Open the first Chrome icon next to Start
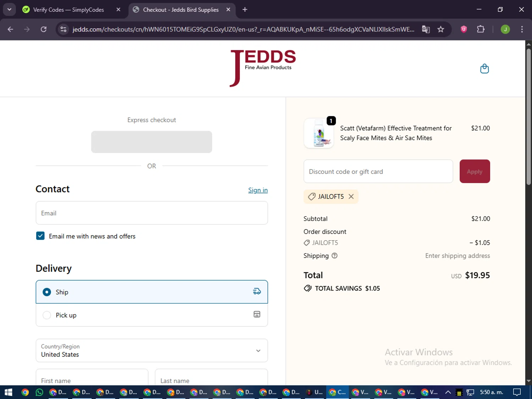 25,392
